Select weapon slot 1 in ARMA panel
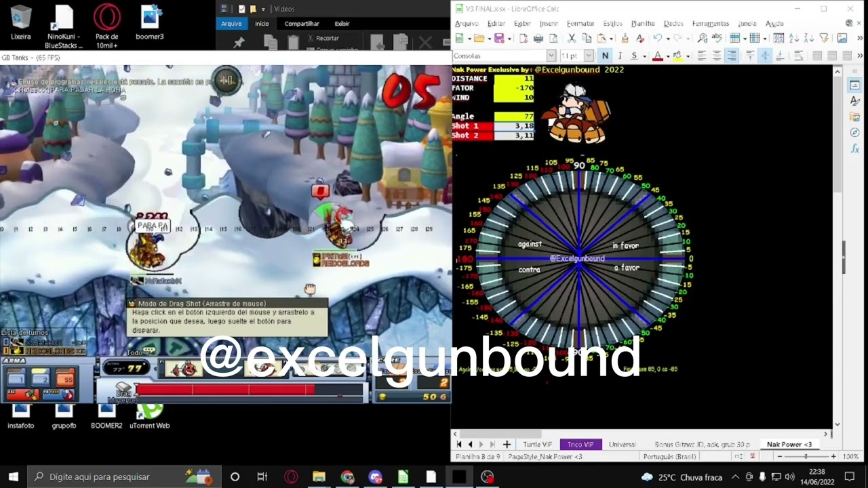Image resolution: width=868 pixels, height=488 pixels. pyautogui.click(x=16, y=377)
